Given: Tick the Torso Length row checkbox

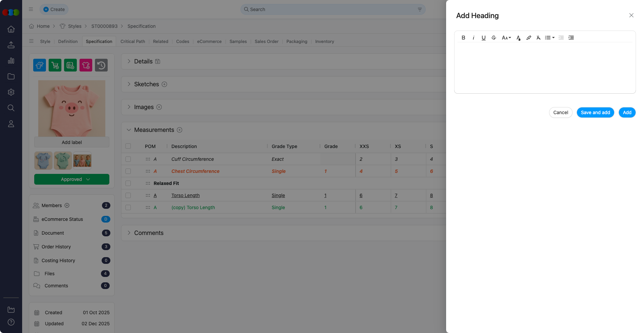Looking at the screenshot, I should coord(128,195).
